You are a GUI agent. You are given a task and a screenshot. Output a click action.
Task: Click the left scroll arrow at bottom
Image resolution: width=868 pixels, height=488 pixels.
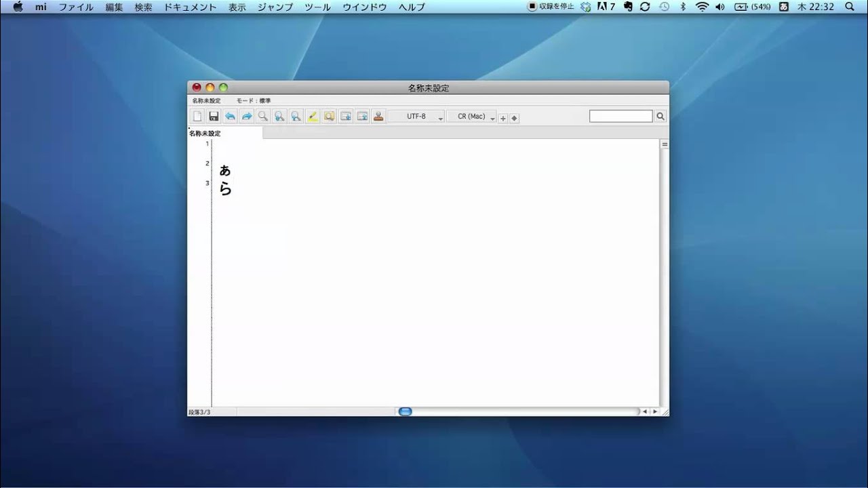644,411
